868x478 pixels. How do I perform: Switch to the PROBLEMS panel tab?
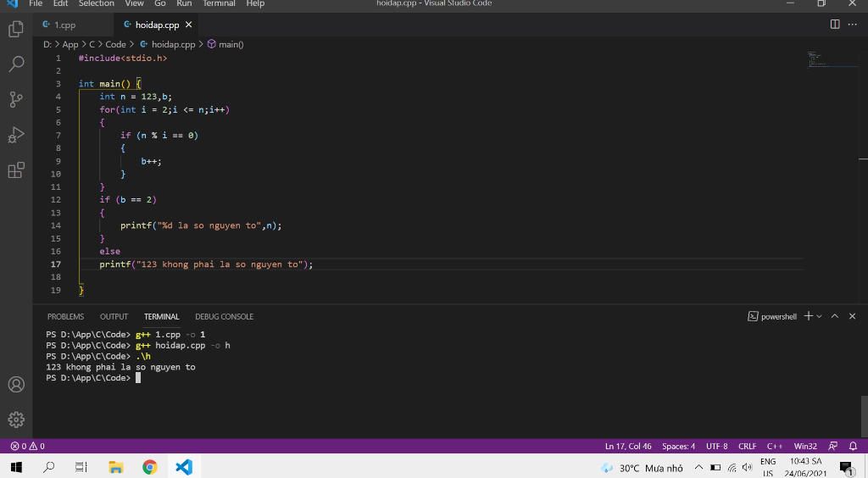[x=65, y=316]
